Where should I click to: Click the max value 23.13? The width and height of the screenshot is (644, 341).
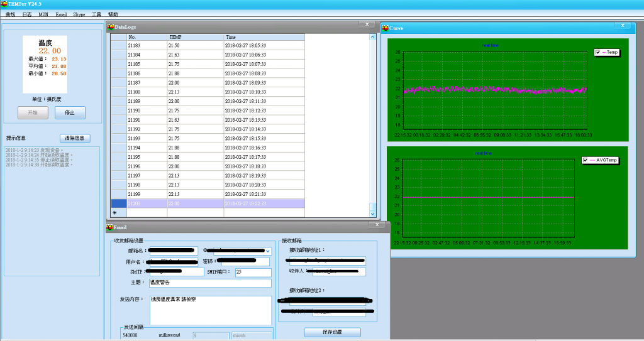58,59
